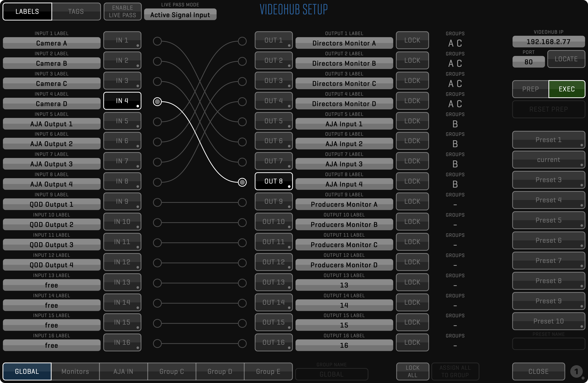Viewport: 588px width, 383px height.
Task: Open the 'current' preset button
Action: coord(548,160)
